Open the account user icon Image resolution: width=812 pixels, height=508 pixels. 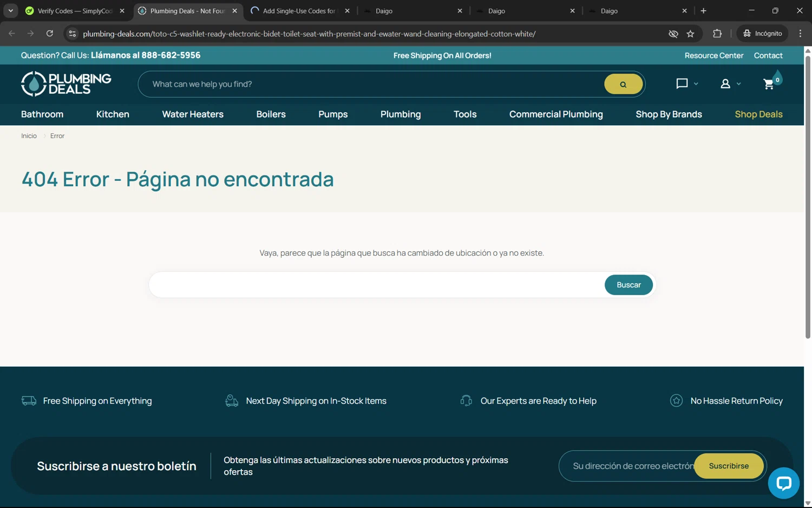[725, 84]
